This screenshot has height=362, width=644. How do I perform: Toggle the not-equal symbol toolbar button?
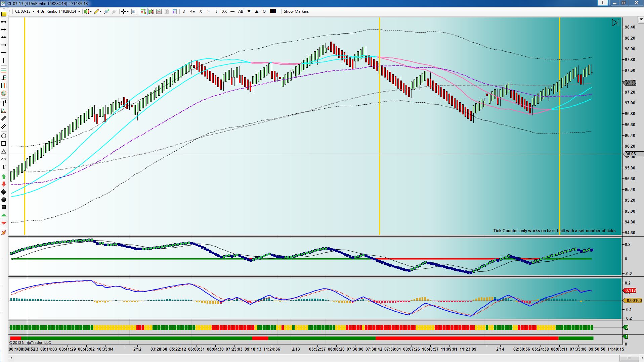tap(184, 11)
